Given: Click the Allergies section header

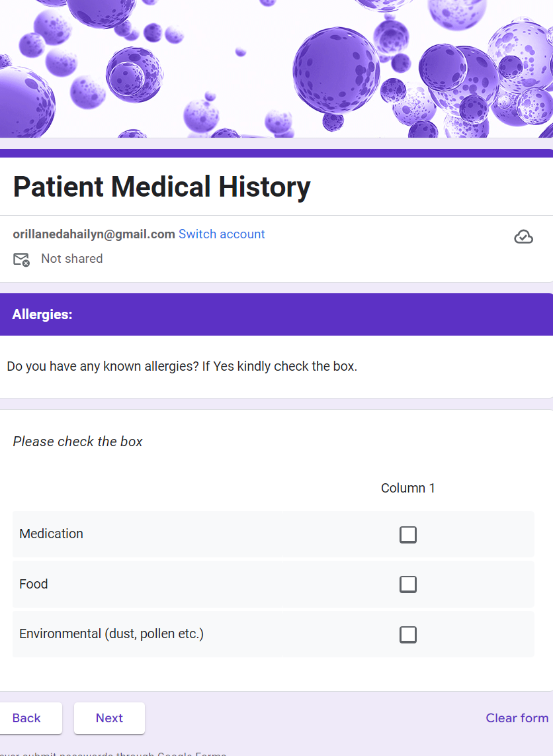Looking at the screenshot, I should (x=42, y=314).
